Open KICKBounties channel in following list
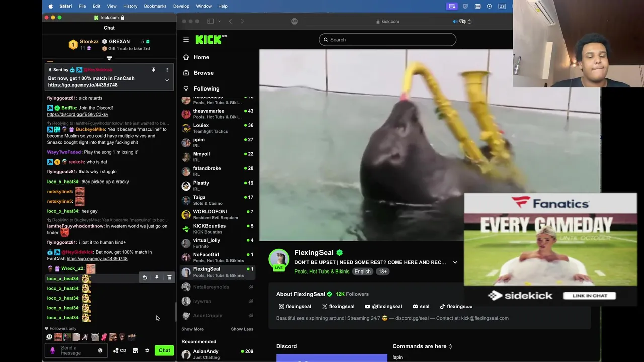 (217, 229)
